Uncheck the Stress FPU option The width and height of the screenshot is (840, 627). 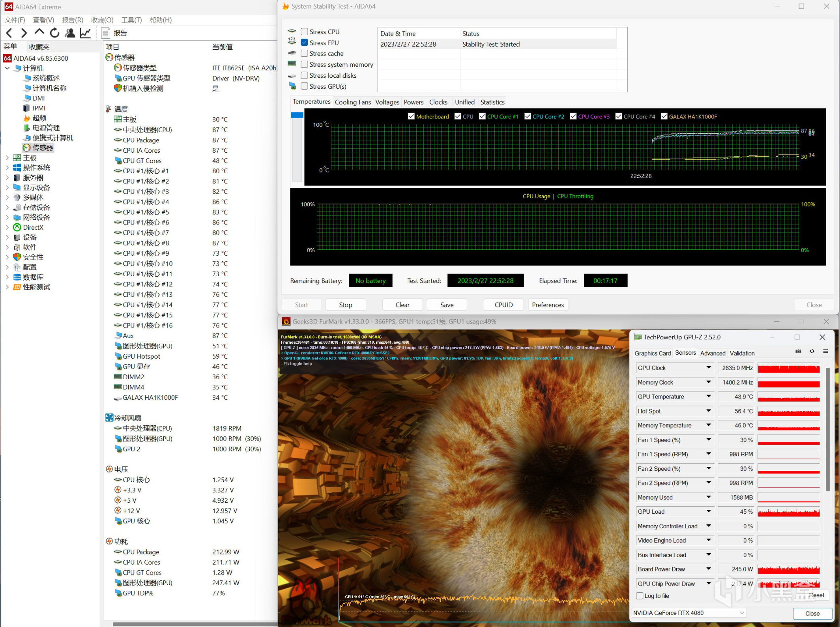tap(304, 43)
